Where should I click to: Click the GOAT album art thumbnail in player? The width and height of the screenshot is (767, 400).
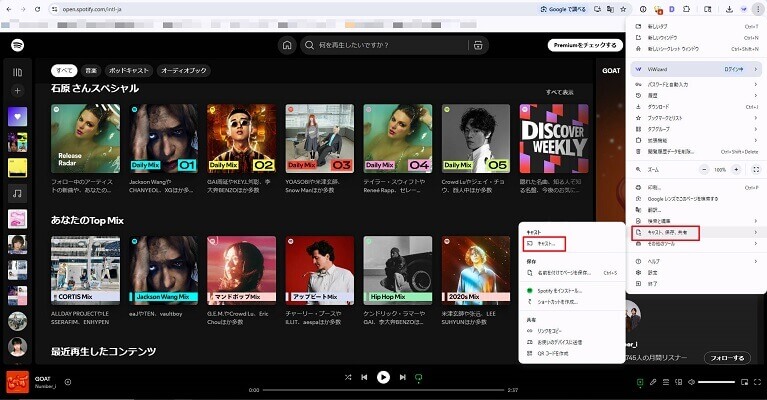pyautogui.click(x=17, y=382)
